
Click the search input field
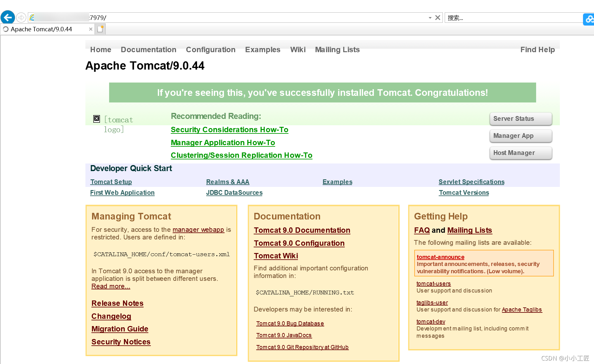coord(512,18)
